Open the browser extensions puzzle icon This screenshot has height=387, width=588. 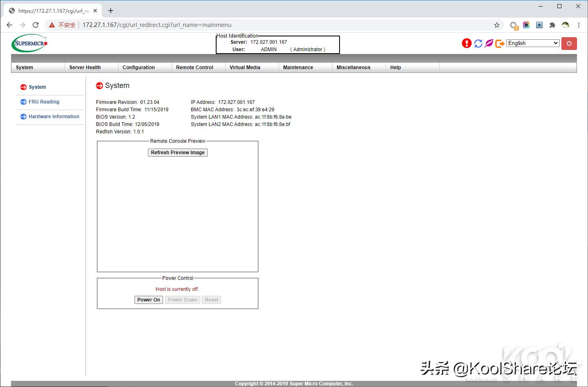click(552, 25)
